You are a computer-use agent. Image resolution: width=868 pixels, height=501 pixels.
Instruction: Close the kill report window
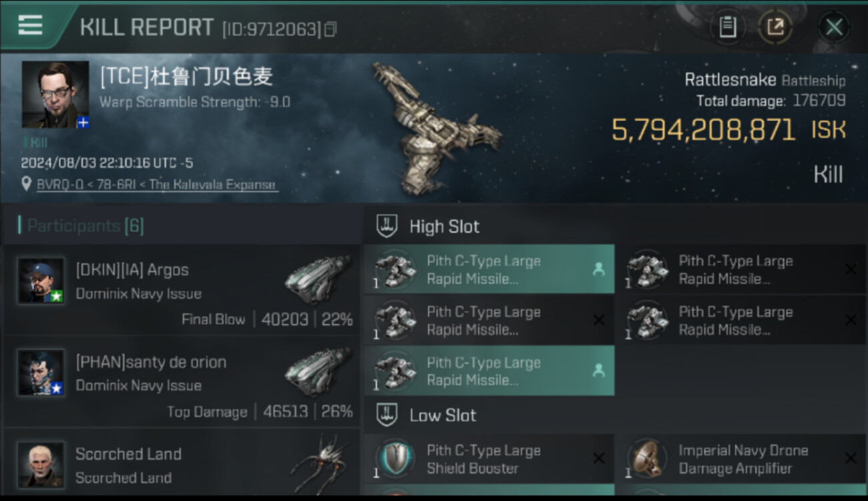point(833,27)
